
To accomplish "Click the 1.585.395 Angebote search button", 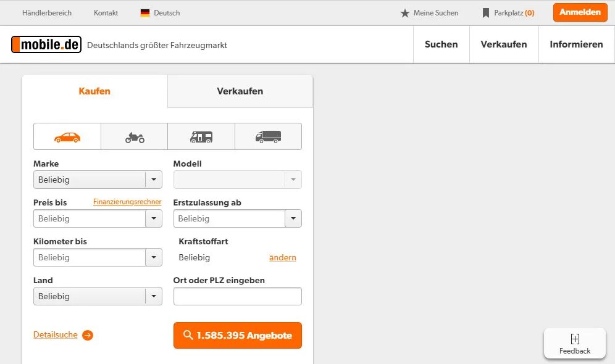I will pos(237,336).
